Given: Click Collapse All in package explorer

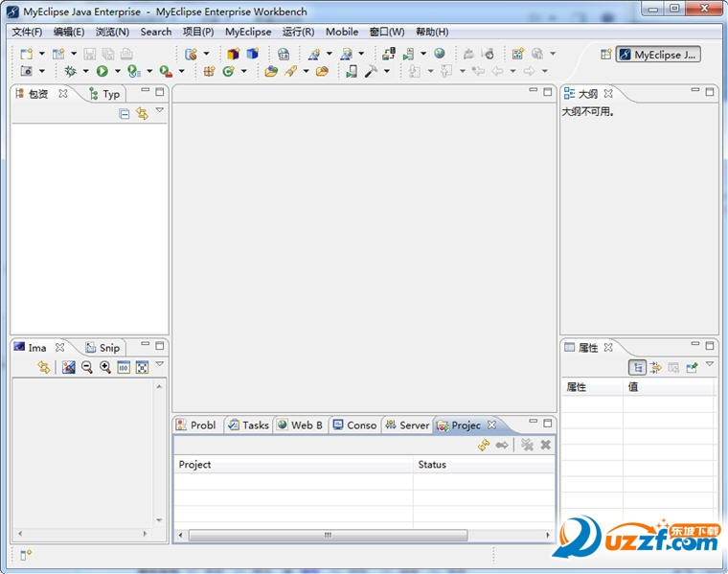Looking at the screenshot, I should [x=124, y=114].
